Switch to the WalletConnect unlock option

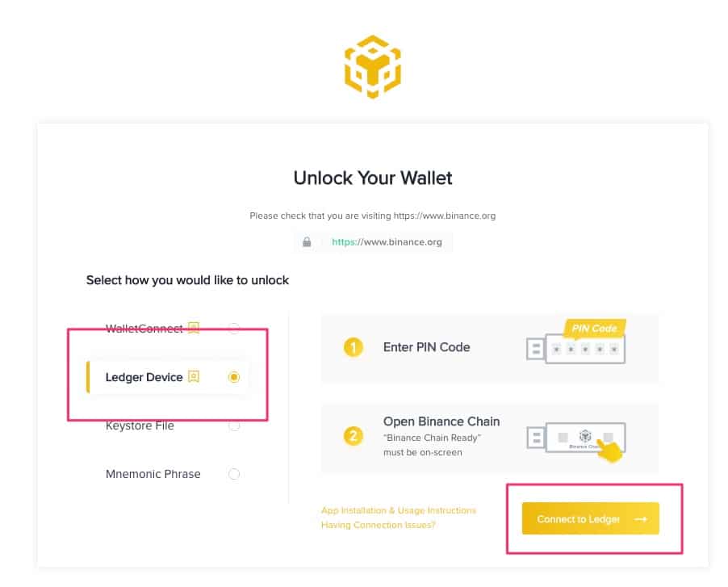click(144, 329)
